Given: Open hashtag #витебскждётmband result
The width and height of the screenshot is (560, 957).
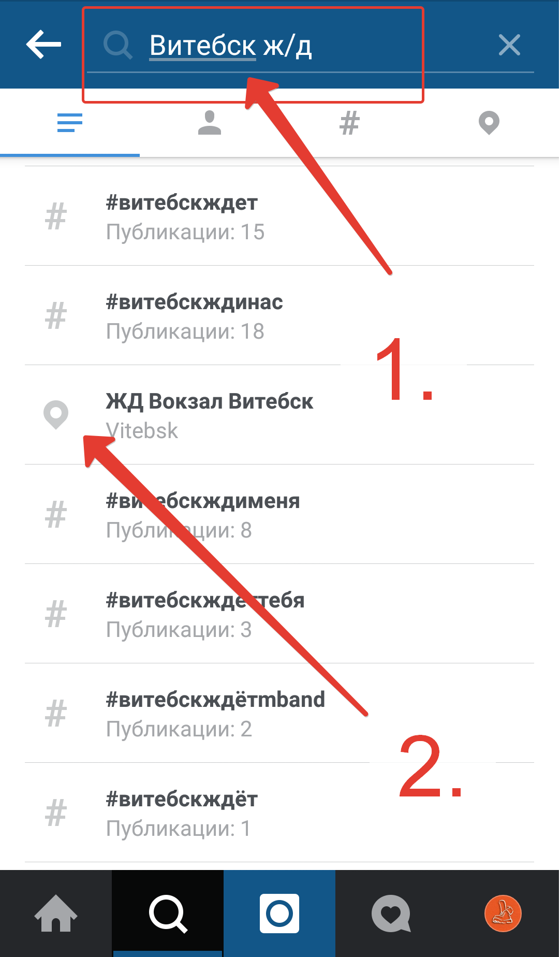Looking at the screenshot, I should (279, 714).
